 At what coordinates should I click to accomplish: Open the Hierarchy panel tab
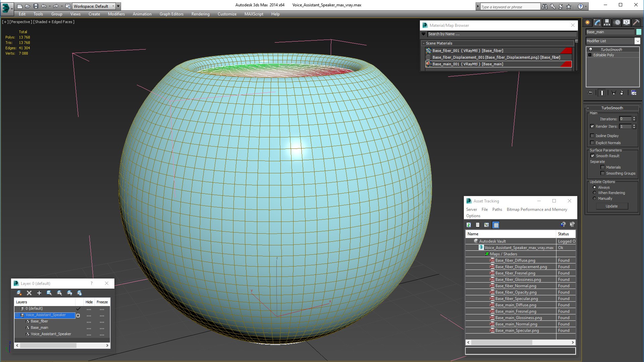607,22
